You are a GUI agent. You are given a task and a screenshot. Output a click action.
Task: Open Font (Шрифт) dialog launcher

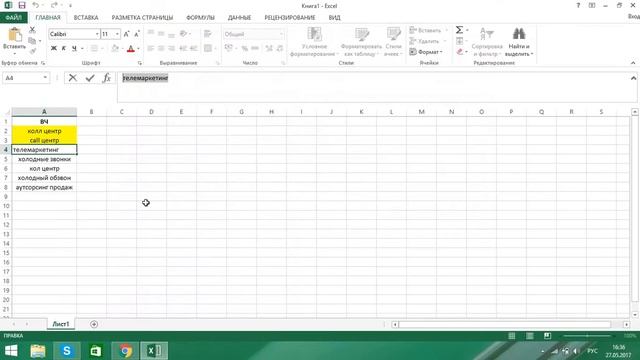tap(140, 63)
